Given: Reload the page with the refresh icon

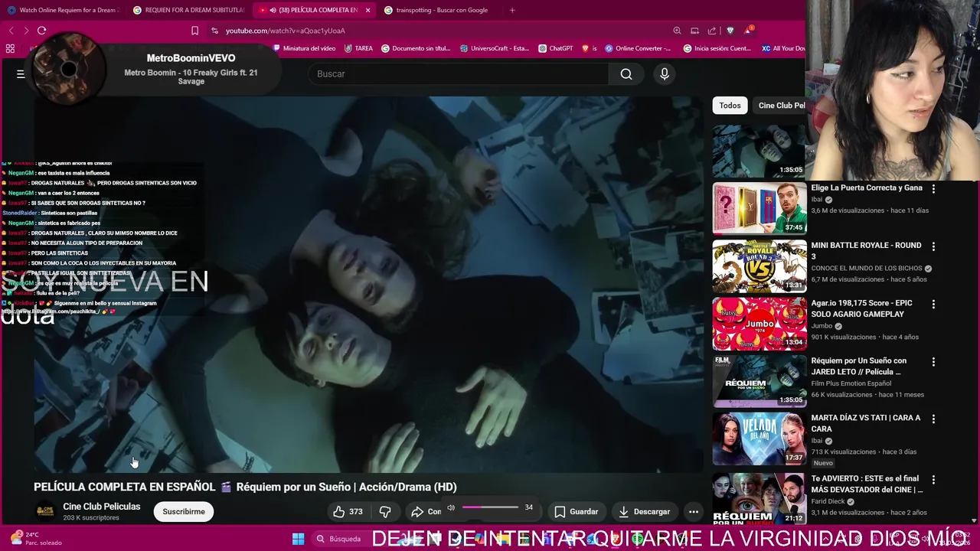Looking at the screenshot, I should [x=42, y=31].
